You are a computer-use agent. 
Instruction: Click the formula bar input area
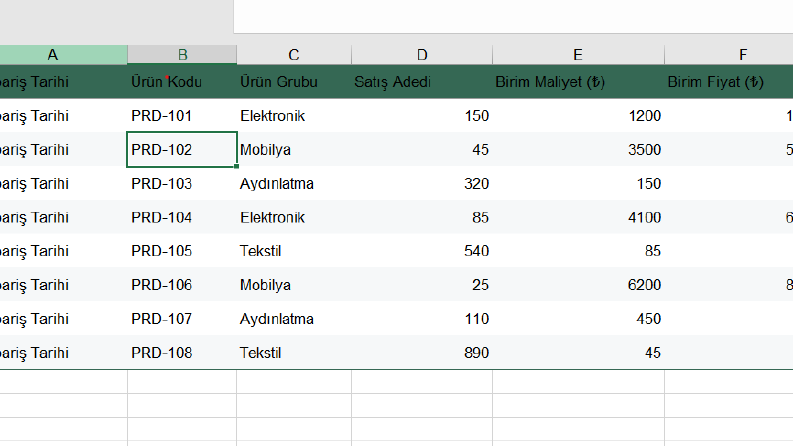[513, 17]
